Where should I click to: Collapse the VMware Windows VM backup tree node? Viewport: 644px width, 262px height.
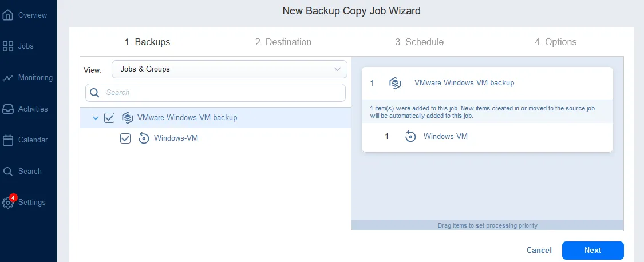95,118
